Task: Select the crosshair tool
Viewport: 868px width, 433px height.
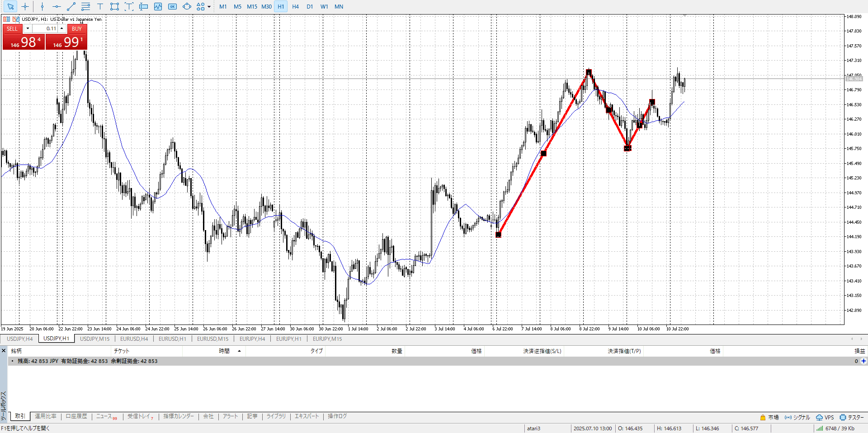Action: [x=25, y=7]
